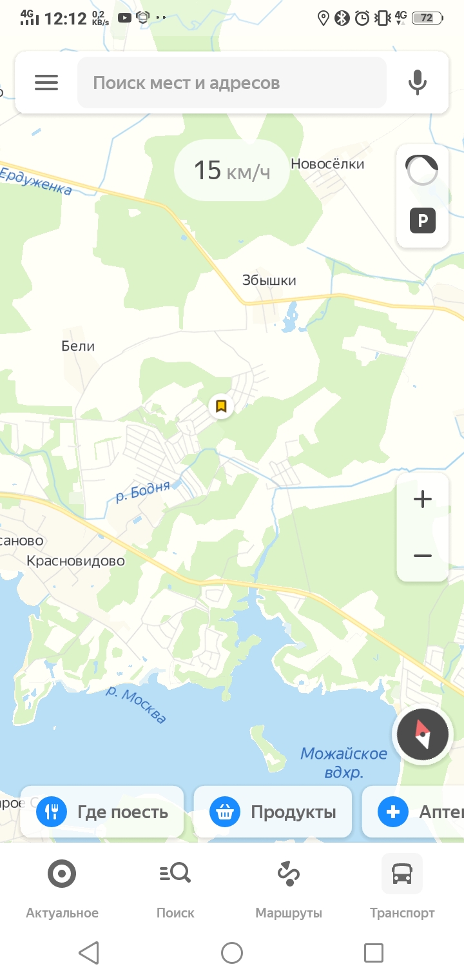
Task: Tap the Android back navigation triangle
Action: point(89,952)
